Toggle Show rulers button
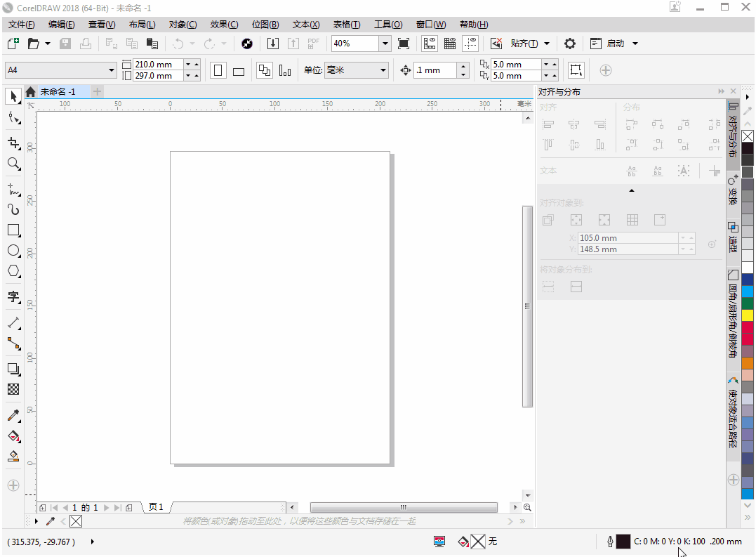Image resolution: width=756 pixels, height=557 pixels. pos(429,44)
